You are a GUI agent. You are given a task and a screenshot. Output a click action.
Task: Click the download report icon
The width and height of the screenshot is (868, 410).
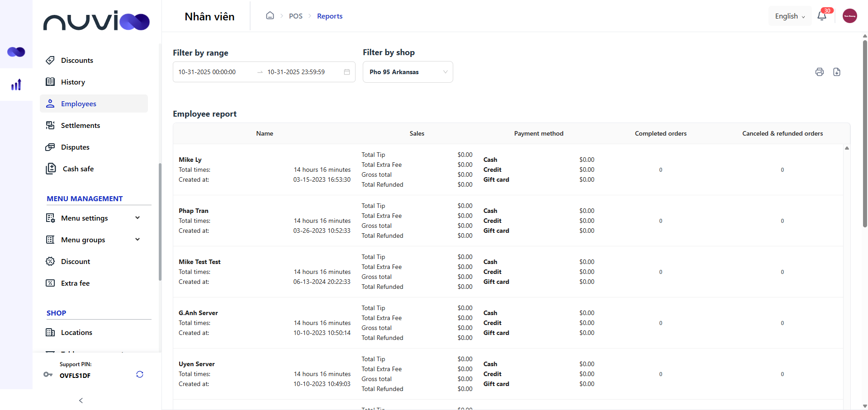tap(837, 72)
